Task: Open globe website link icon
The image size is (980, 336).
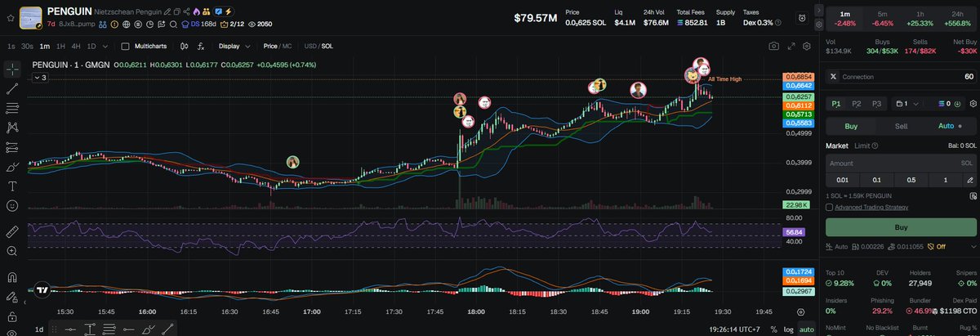Action: tap(126, 25)
